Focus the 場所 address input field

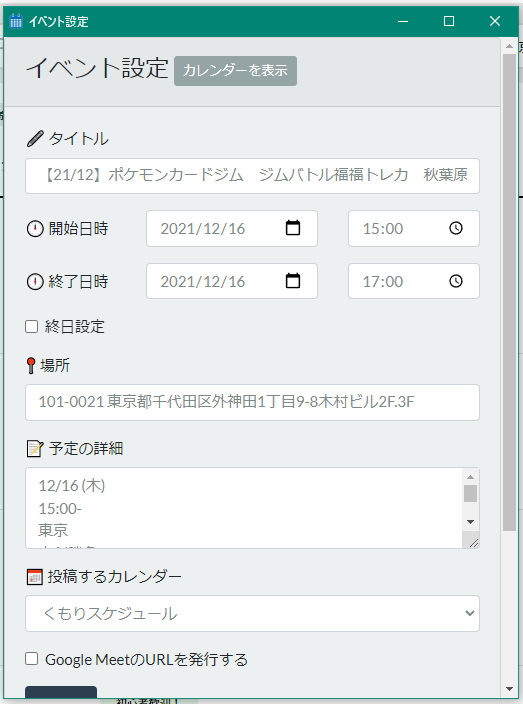(252, 402)
